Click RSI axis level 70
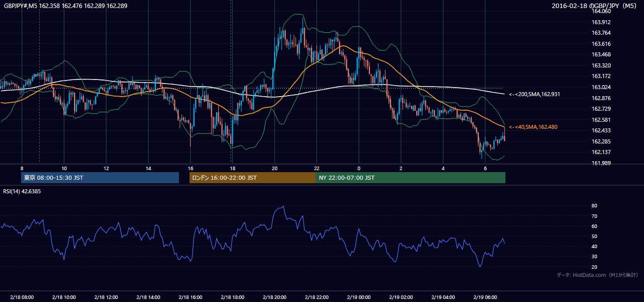This screenshot has width=644, height=302. [594, 216]
